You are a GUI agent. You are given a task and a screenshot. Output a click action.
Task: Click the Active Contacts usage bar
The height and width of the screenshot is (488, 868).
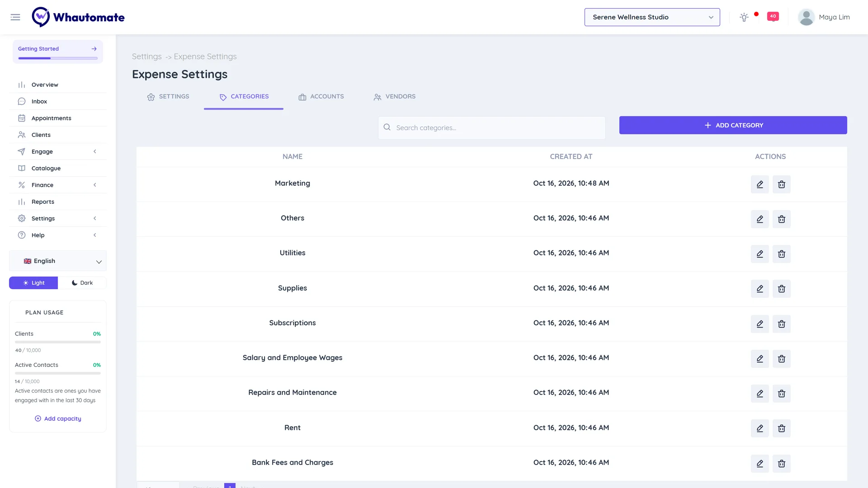[x=58, y=373]
